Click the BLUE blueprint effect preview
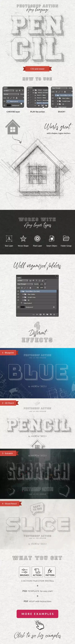This screenshot has width=75, height=644. 37,373
